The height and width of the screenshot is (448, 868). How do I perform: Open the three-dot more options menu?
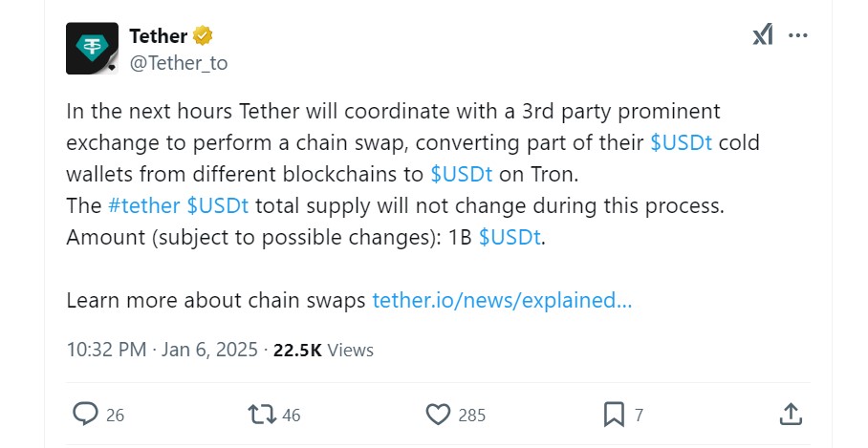(798, 35)
